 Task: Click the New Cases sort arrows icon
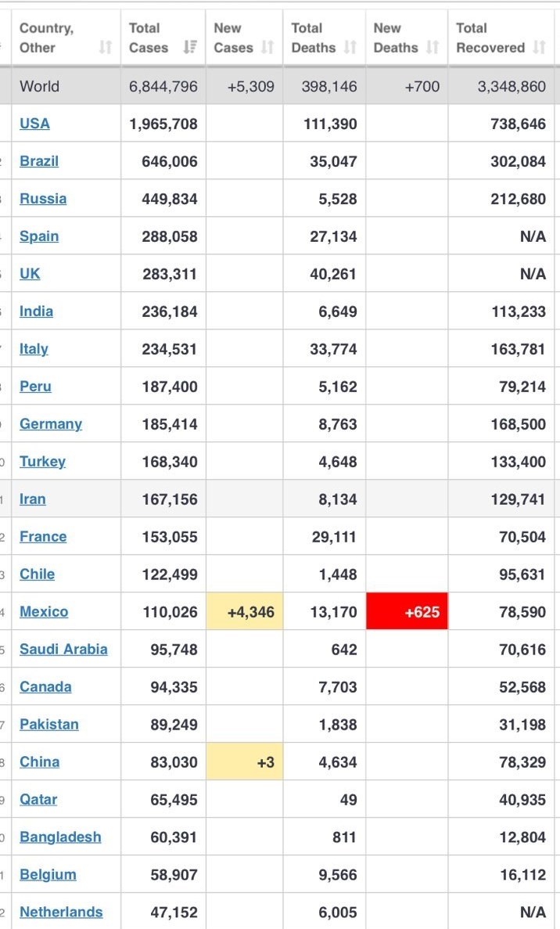click(267, 48)
